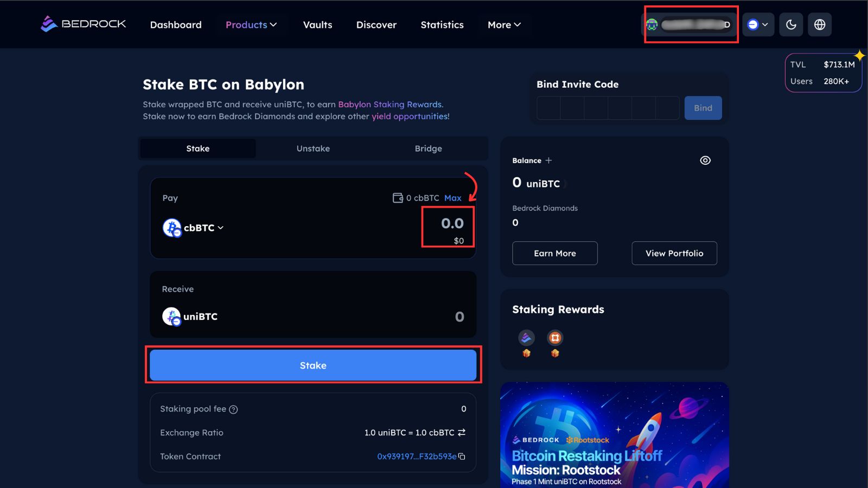
Task: Open the network selector dropdown
Action: coord(758,25)
